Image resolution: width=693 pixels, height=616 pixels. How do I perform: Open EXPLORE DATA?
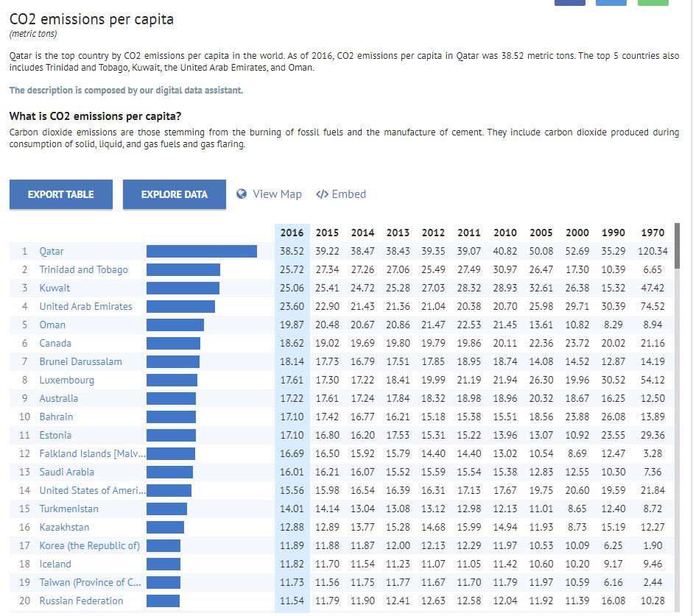[x=174, y=194]
